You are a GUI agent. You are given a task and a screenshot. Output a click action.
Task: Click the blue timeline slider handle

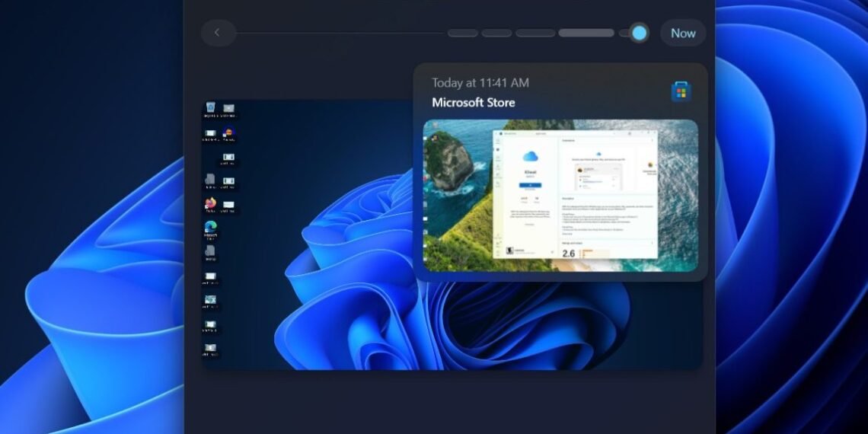[639, 33]
